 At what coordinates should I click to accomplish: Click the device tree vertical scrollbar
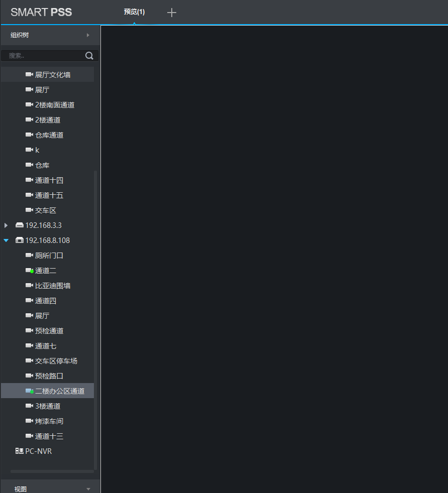[x=95, y=320]
